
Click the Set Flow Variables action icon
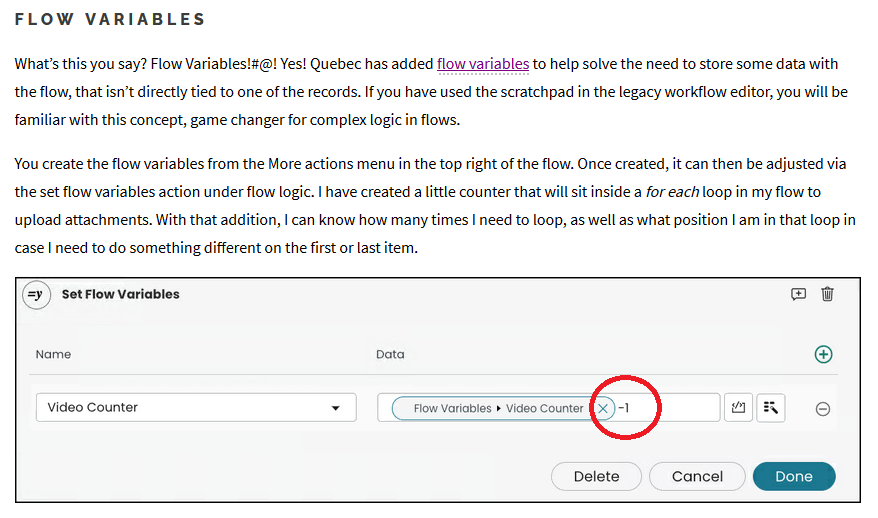36,295
